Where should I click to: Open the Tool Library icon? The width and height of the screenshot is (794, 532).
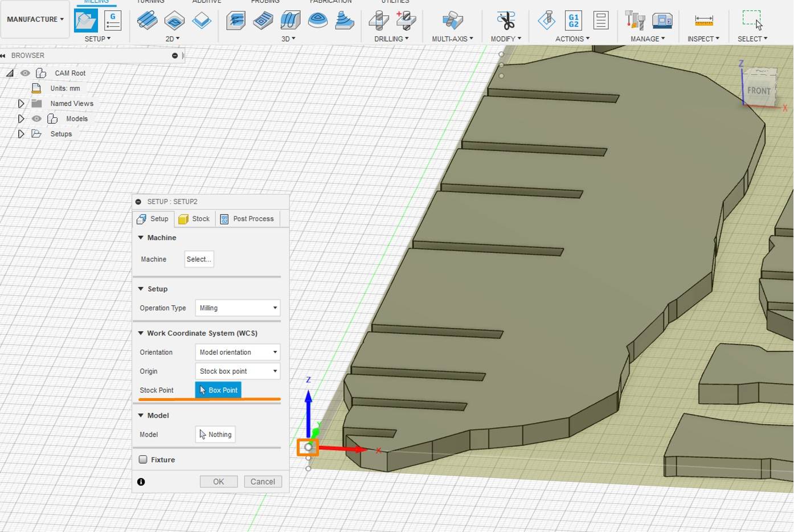coord(635,21)
